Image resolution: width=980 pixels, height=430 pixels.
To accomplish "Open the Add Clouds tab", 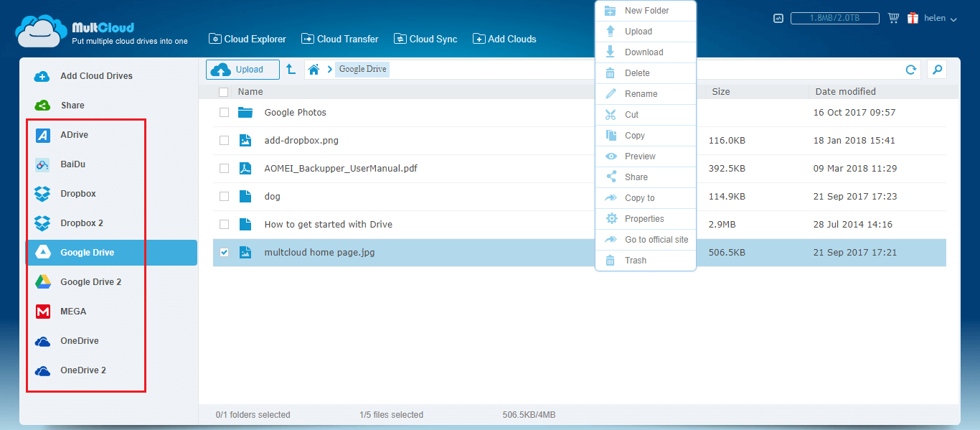I will click(x=504, y=39).
